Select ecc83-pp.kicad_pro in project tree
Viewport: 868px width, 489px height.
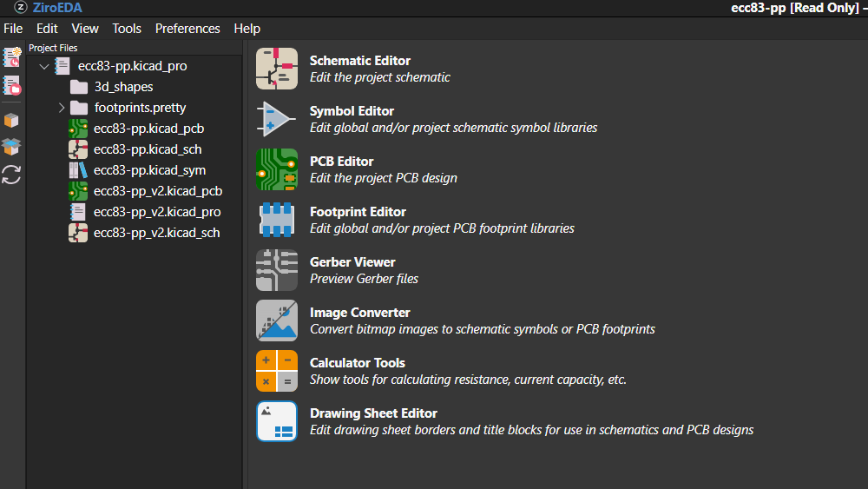(x=132, y=66)
